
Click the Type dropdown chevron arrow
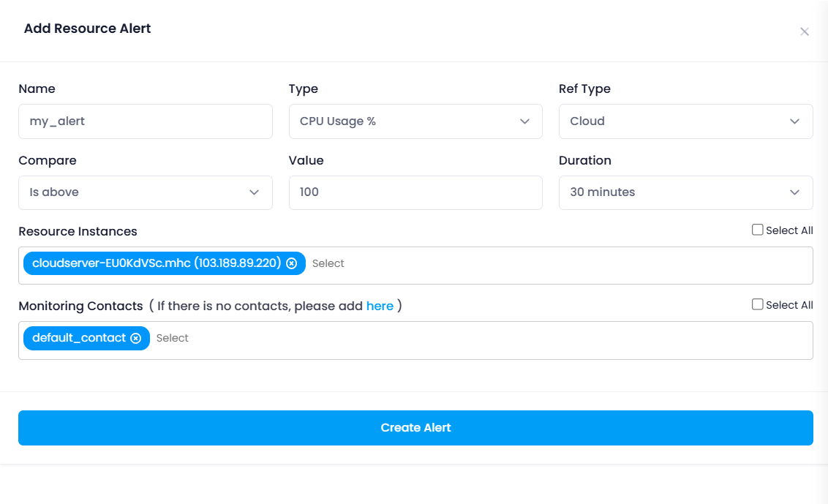[x=524, y=121]
